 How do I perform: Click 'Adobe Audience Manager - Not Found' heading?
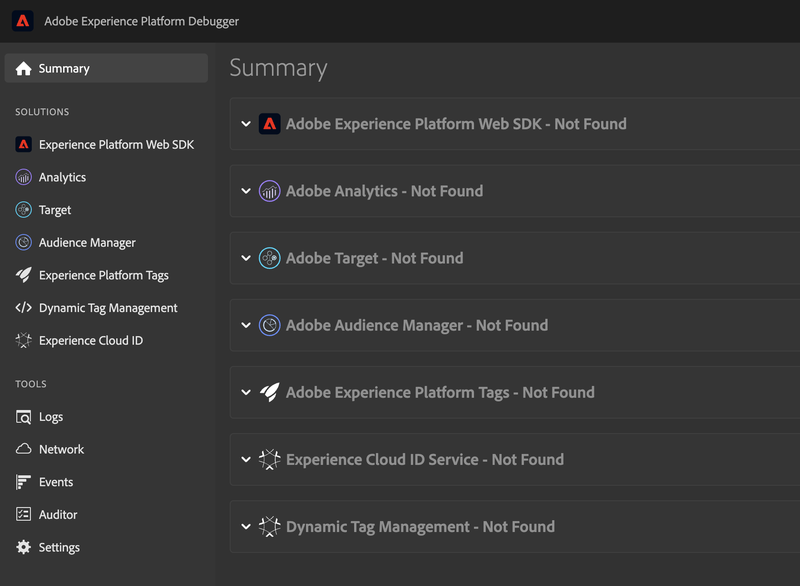coord(417,325)
